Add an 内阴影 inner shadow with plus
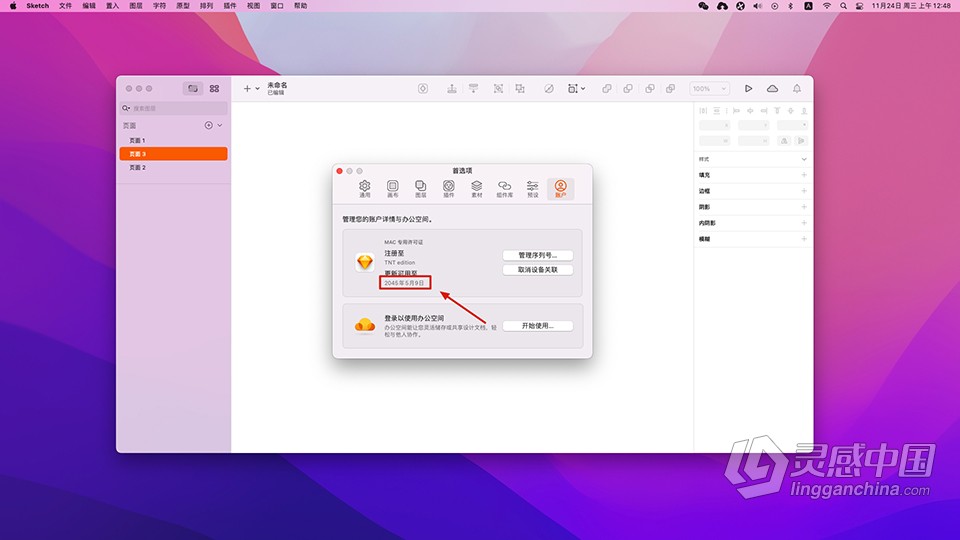Screen dimensions: 960x540 tap(804, 223)
